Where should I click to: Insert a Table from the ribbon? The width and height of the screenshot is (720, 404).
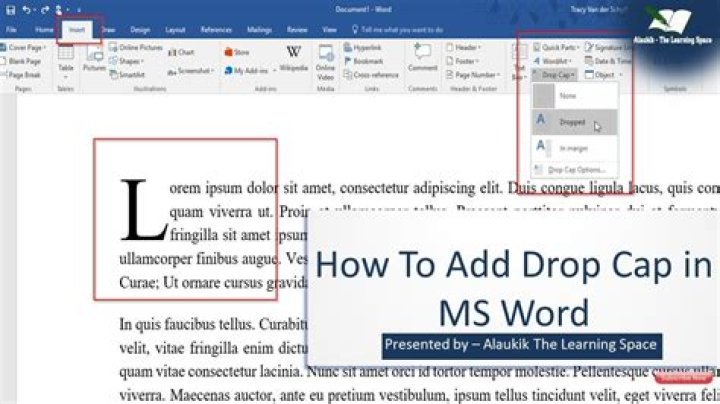point(66,60)
